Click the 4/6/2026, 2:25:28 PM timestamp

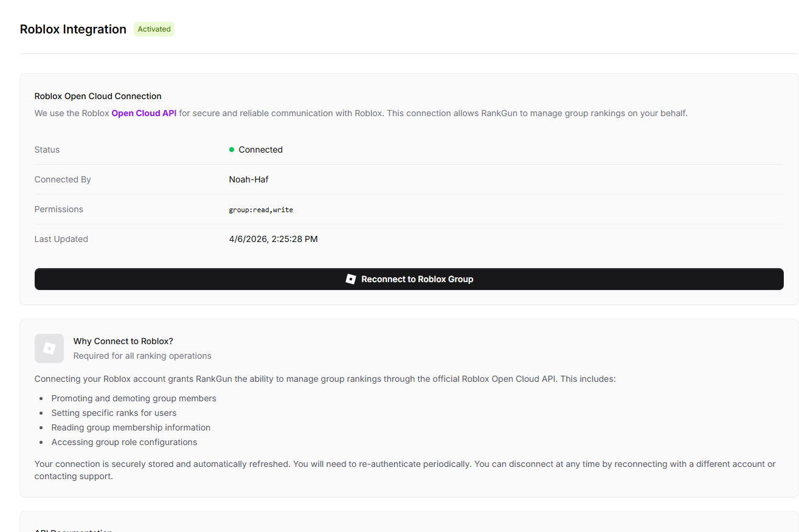pyautogui.click(x=273, y=239)
